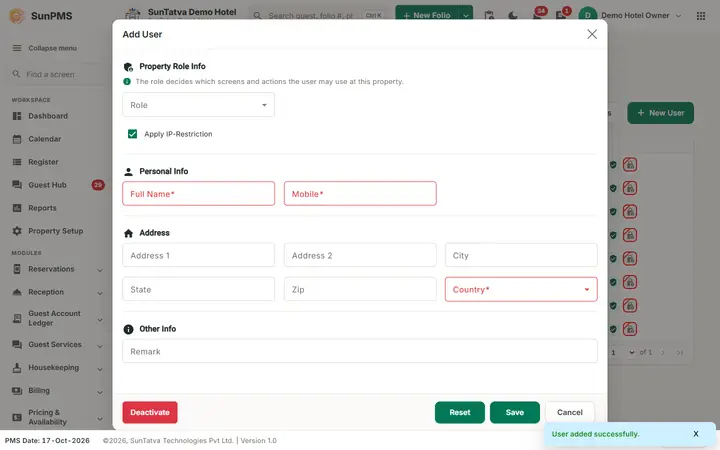Focus the Address 2 field
720x450 pixels.
coord(360,255)
